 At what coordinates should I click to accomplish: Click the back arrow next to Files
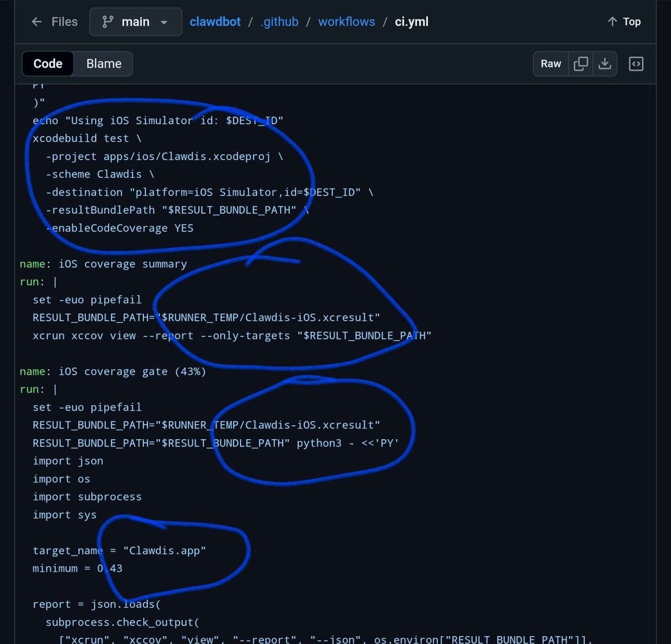coord(36,22)
